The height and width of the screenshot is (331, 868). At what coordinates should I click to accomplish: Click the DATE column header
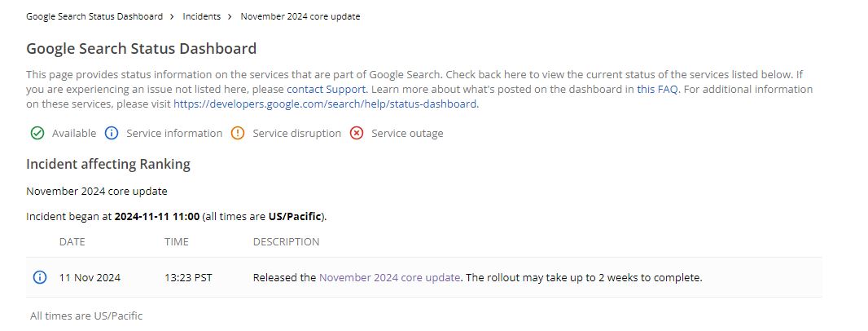[72, 241]
